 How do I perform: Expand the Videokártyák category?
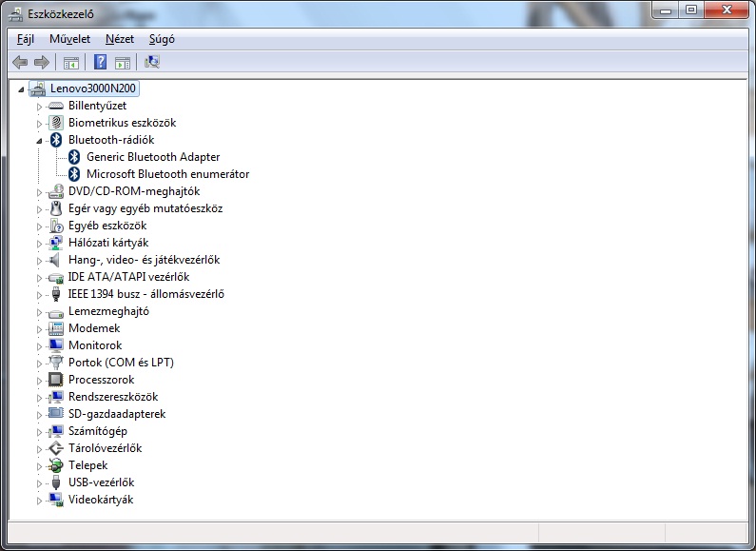[x=39, y=501]
